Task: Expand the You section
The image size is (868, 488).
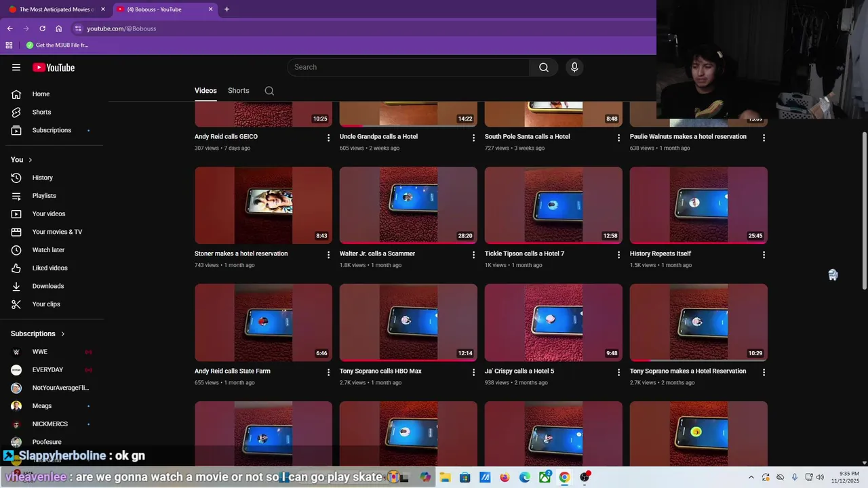Action: tap(21, 160)
